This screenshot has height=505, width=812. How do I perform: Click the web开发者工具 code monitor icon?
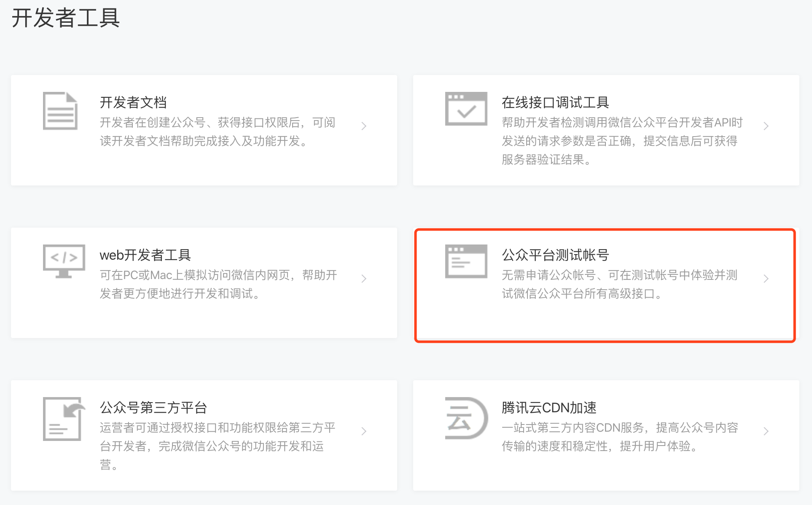(x=64, y=261)
